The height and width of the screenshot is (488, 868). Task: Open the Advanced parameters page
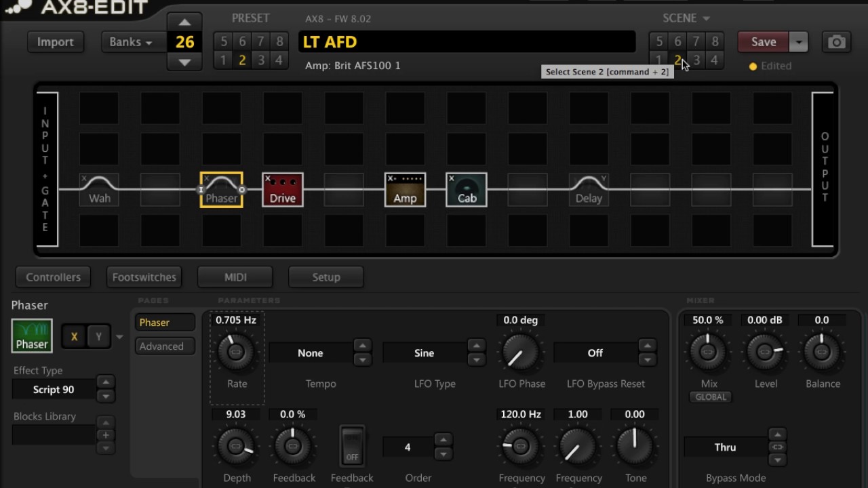(x=165, y=346)
